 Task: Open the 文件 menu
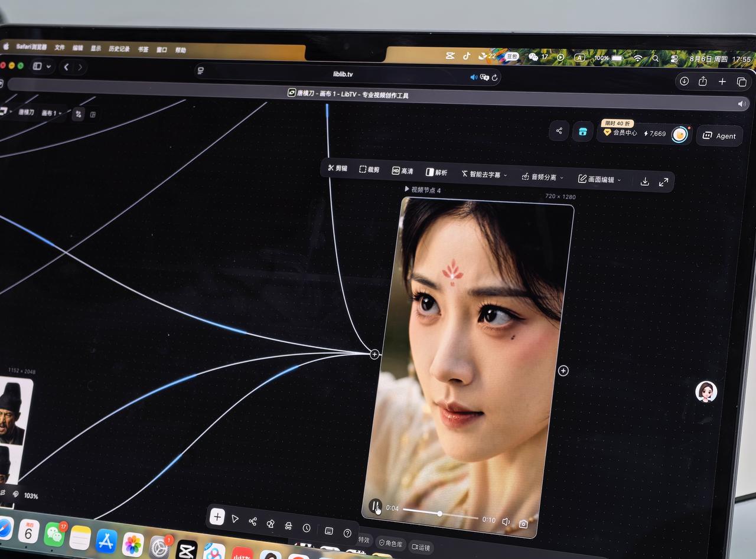pyautogui.click(x=60, y=47)
